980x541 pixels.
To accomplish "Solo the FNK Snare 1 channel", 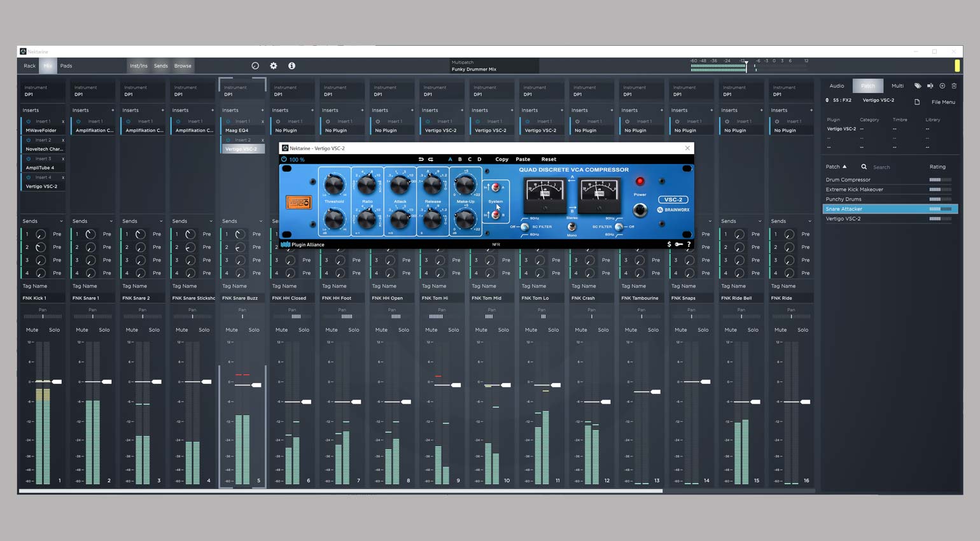I will coord(104,330).
